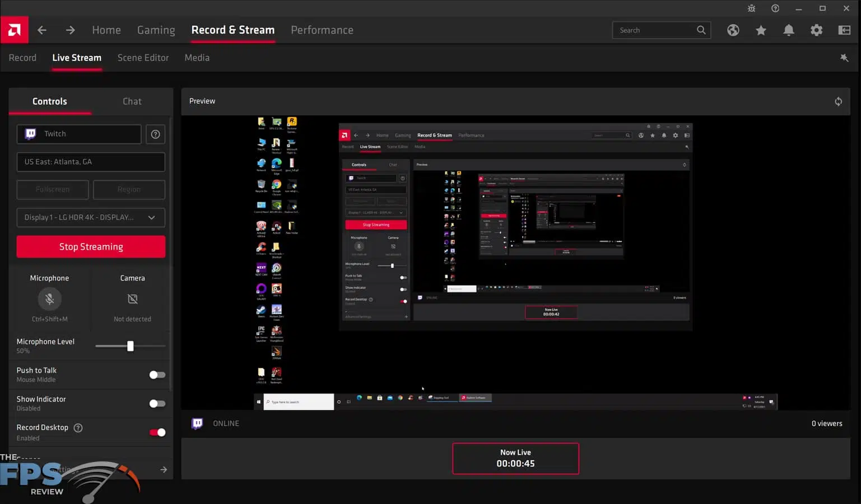The image size is (861, 504).
Task: Click the Region capture button
Action: click(x=129, y=189)
